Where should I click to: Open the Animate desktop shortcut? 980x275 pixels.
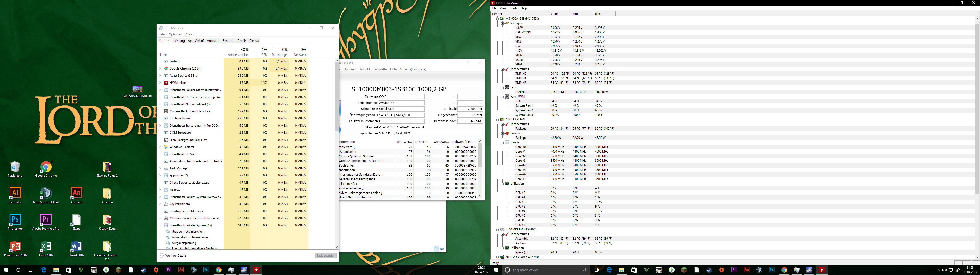[77, 193]
